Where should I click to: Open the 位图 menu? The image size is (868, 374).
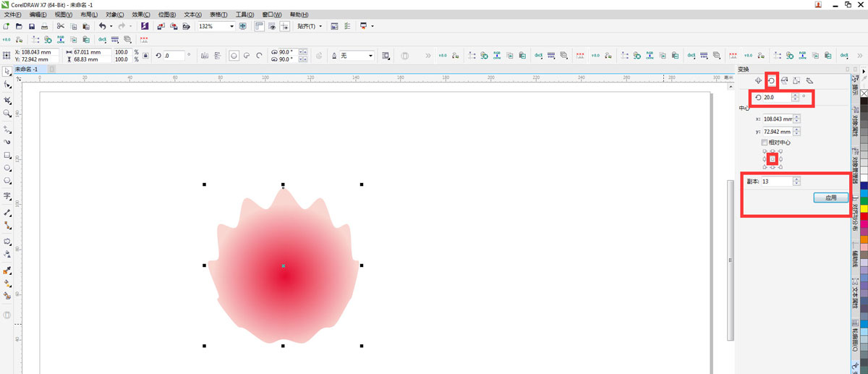pyautogui.click(x=166, y=14)
